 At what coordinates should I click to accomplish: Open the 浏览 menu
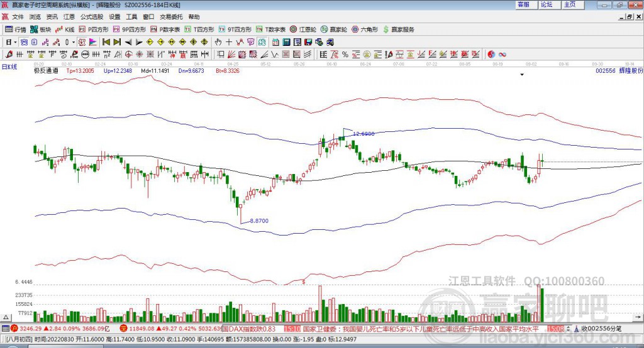click(35, 17)
